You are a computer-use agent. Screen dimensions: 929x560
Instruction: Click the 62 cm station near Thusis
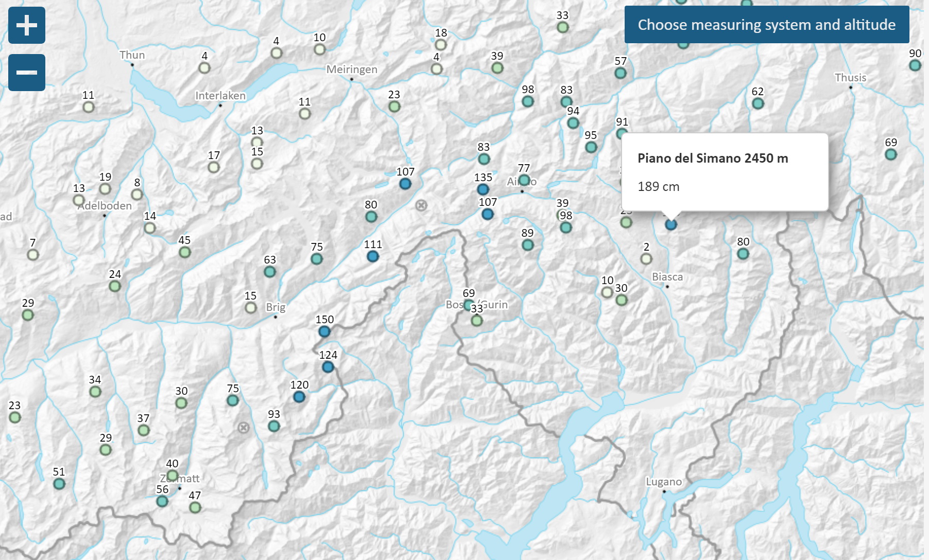point(758,103)
